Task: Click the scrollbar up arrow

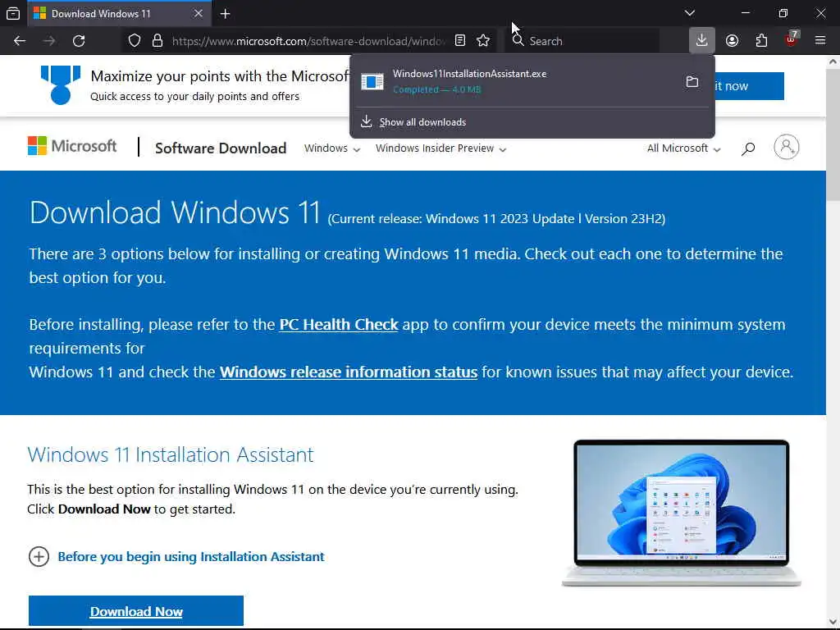Action: pyautogui.click(x=833, y=62)
